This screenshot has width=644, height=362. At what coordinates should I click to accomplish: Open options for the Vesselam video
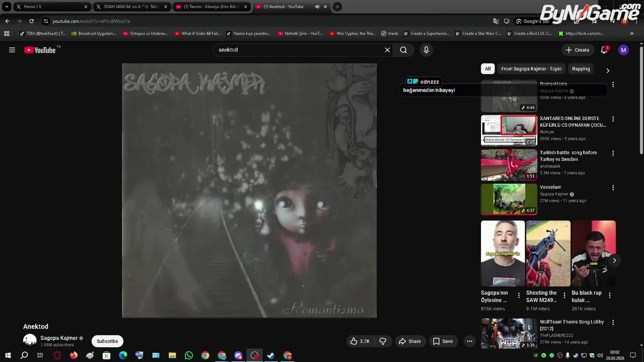[613, 188]
